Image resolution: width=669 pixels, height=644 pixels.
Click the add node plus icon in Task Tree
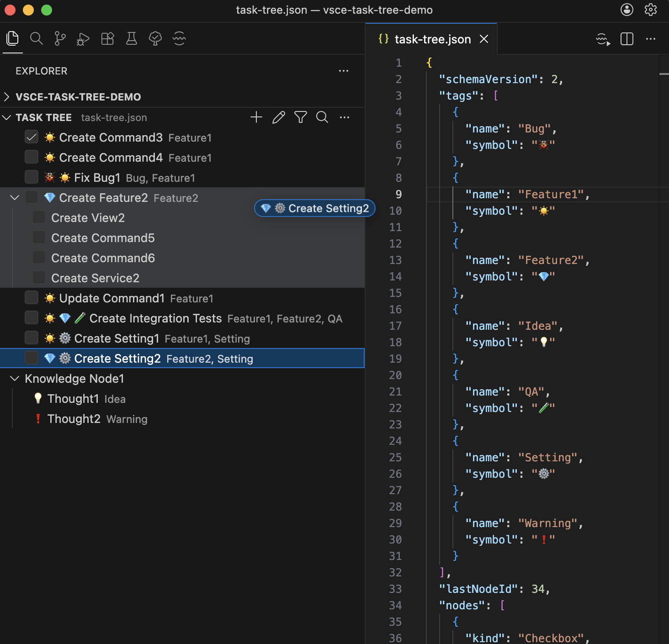coord(256,117)
